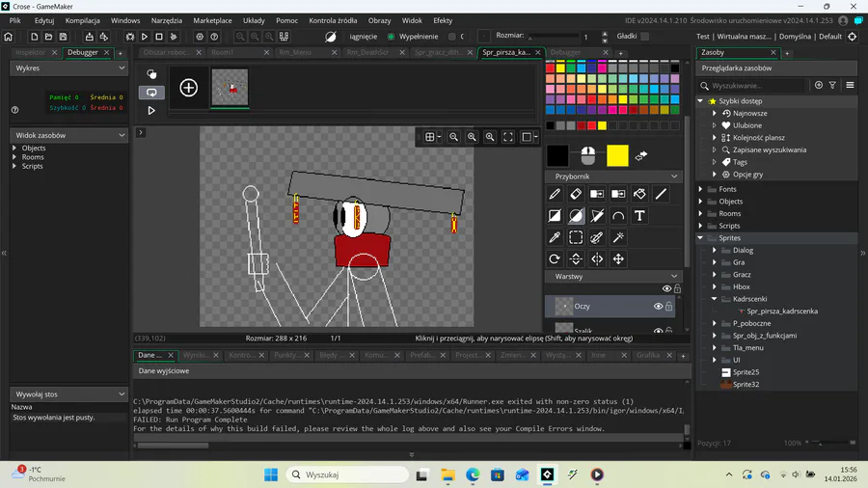Select the Line tool
The height and width of the screenshot is (488, 868).
tap(661, 194)
